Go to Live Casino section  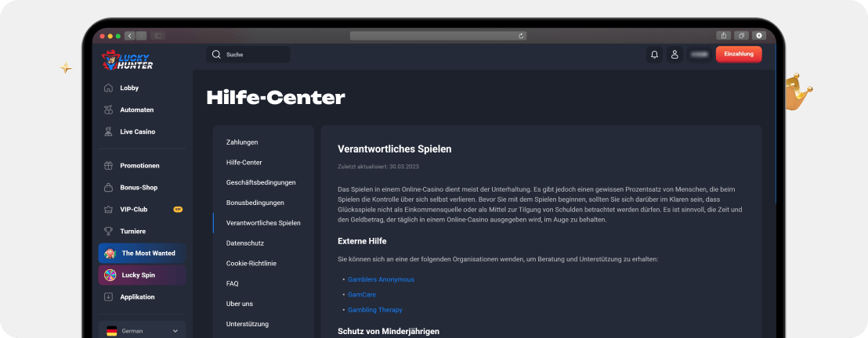click(137, 132)
